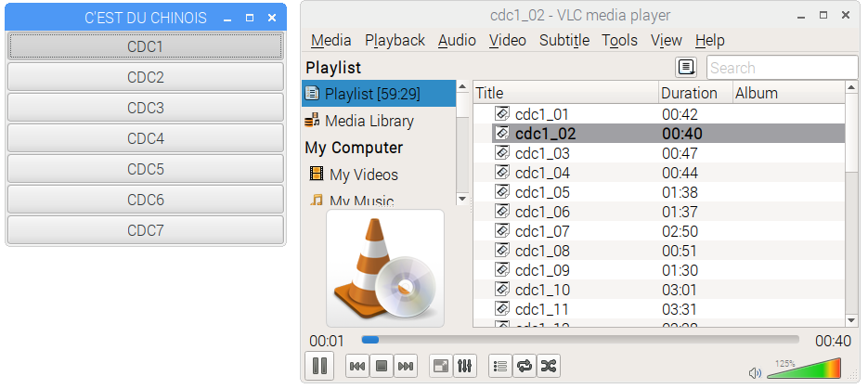Click CDC5 button in C'EST DU CHINOIS
Viewport: 868px width, 389px height.
click(146, 169)
